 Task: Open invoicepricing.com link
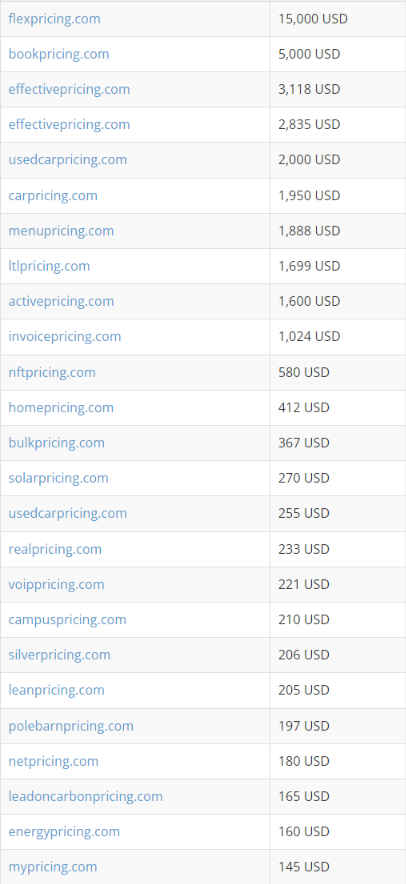point(65,337)
